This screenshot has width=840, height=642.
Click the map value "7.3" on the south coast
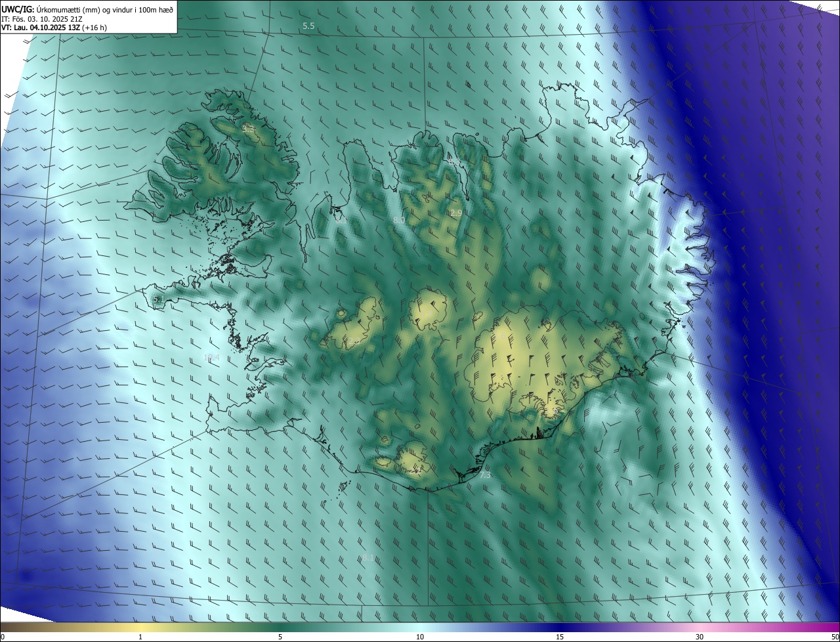[x=485, y=475]
